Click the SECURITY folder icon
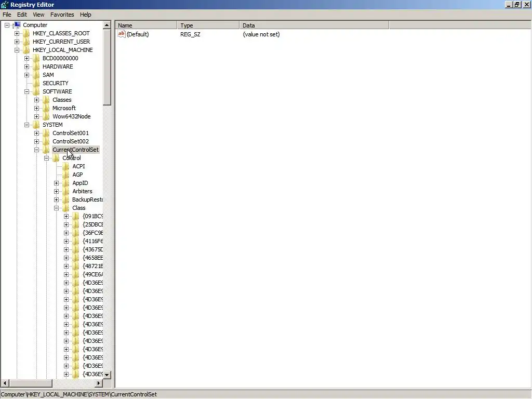The height and width of the screenshot is (399, 532). pyautogui.click(x=36, y=83)
